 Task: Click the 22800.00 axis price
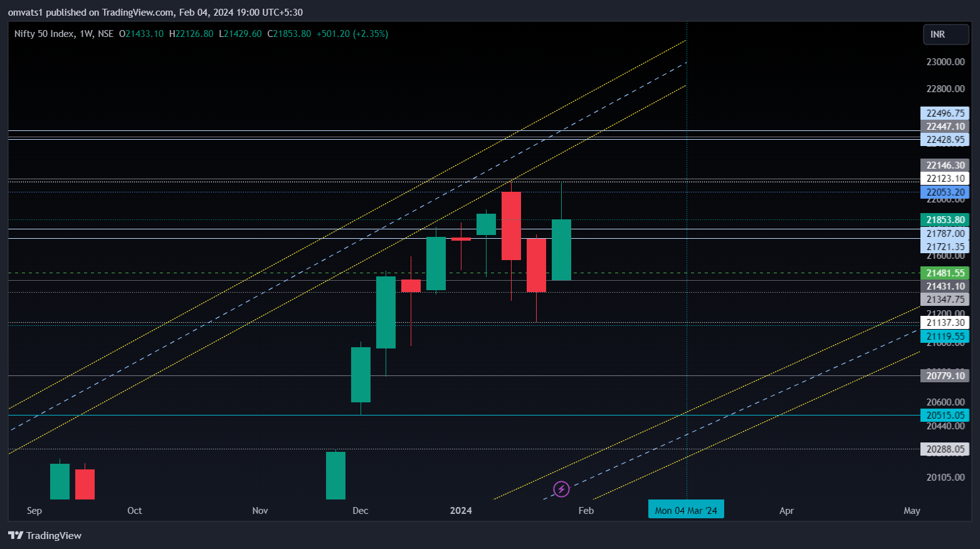pos(946,89)
